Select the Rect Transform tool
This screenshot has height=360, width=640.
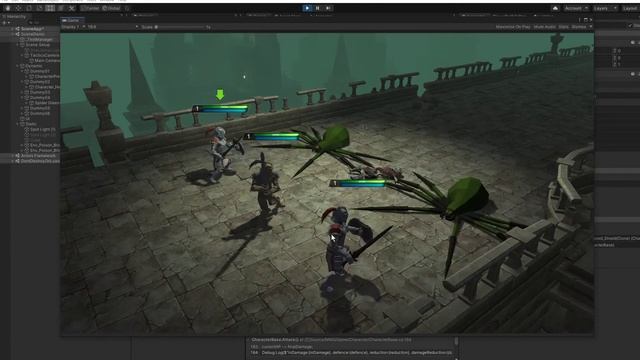pos(50,8)
